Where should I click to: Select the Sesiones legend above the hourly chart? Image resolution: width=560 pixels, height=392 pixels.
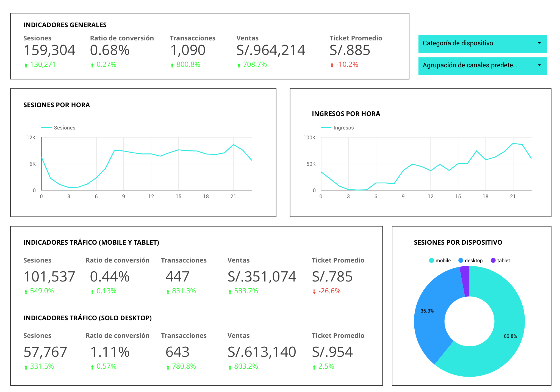coord(65,128)
